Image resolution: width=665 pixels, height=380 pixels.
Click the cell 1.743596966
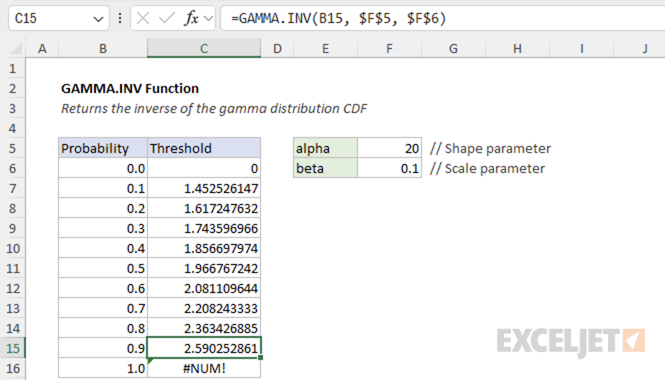coord(204,228)
